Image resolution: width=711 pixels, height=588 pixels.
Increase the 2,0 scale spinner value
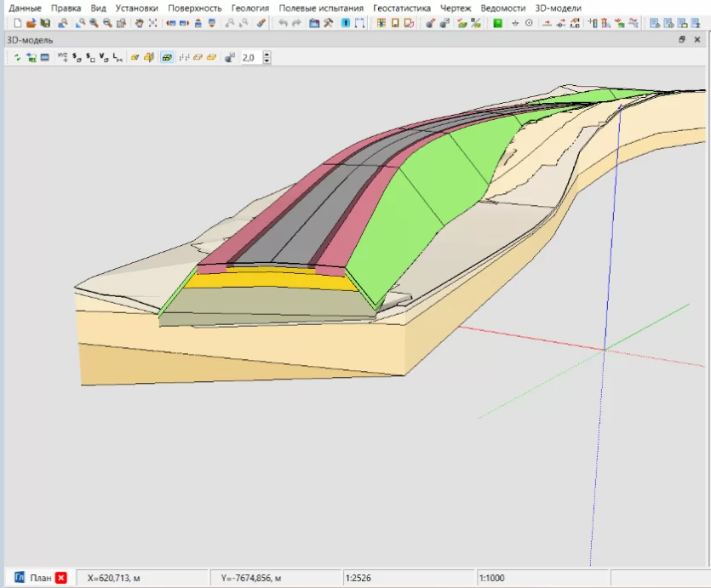click(267, 54)
